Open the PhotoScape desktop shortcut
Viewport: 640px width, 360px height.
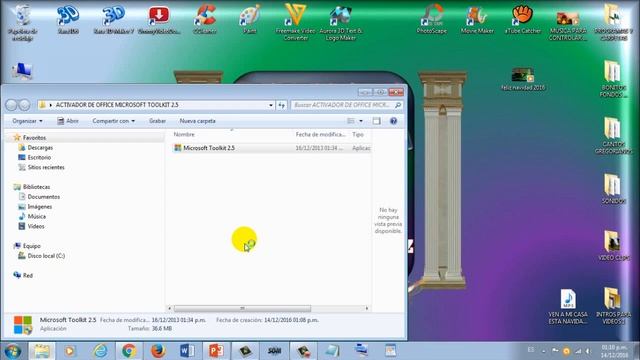pos(432,19)
